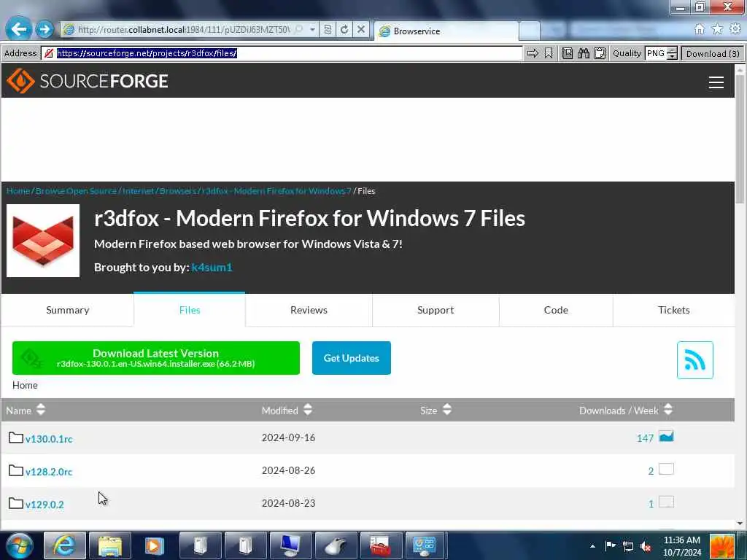Open IE tools gear icon
The height and width of the screenshot is (560, 747).
[735, 29]
